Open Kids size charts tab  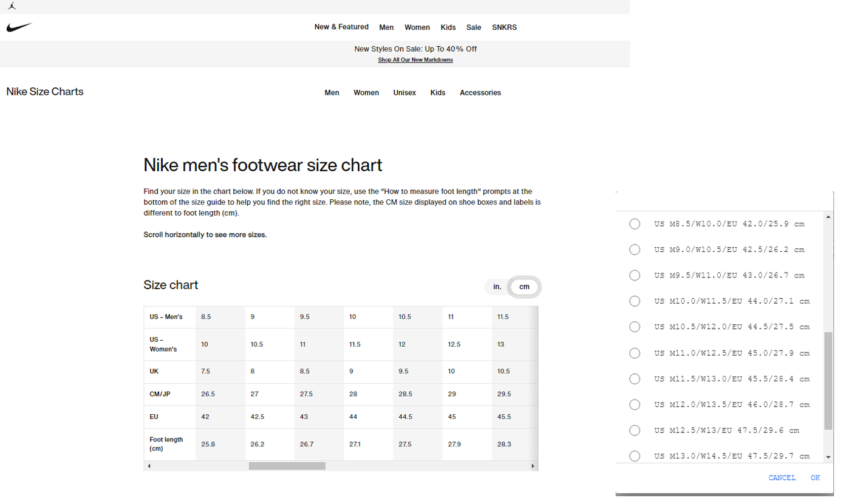click(438, 93)
